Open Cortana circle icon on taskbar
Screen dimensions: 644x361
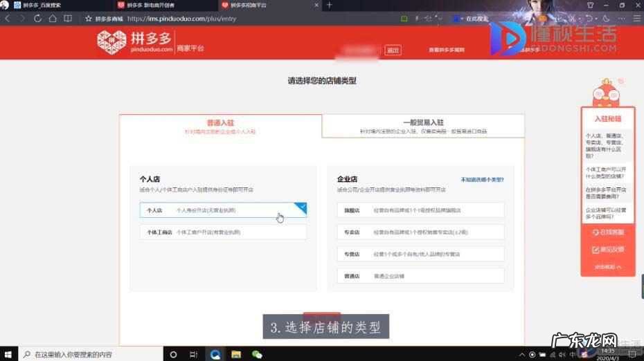point(173,355)
